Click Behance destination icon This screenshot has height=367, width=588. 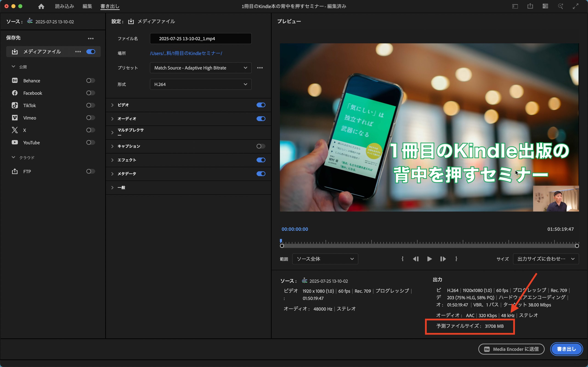tap(15, 80)
